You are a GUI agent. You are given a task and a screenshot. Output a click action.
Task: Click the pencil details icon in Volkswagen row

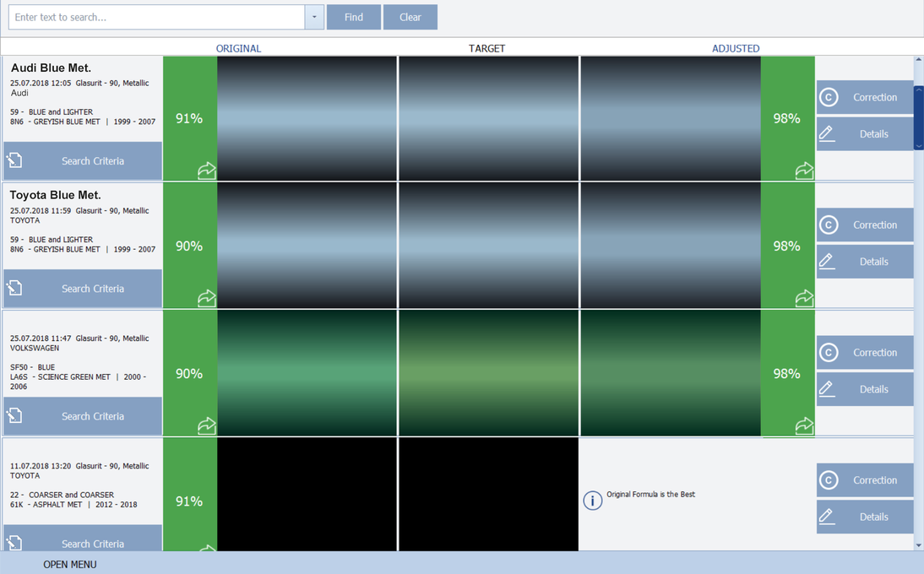click(x=827, y=389)
